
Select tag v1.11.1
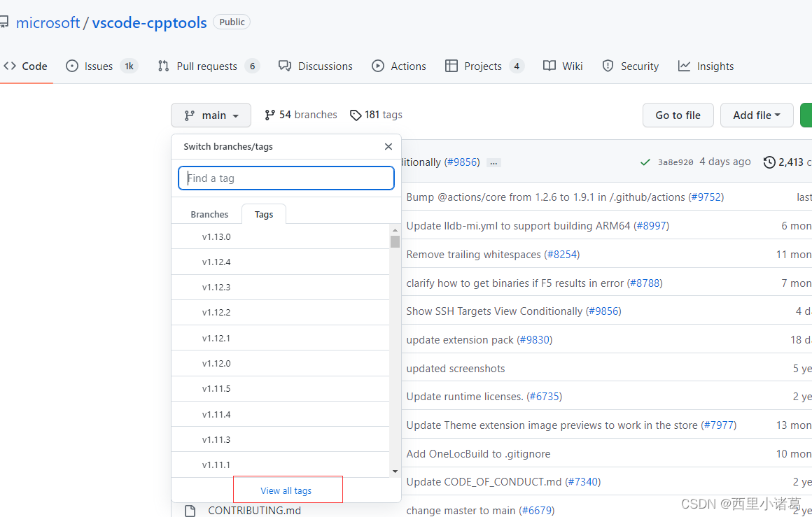coord(280,465)
